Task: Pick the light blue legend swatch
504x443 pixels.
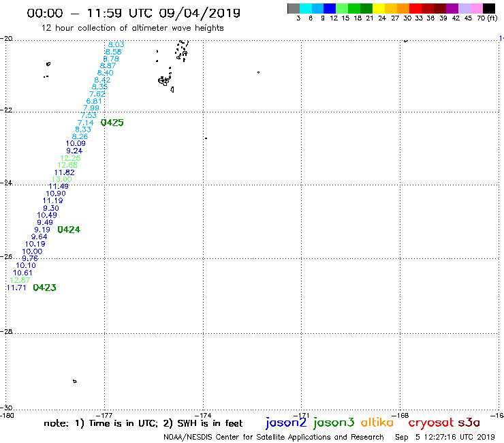Action: (x=318, y=8)
